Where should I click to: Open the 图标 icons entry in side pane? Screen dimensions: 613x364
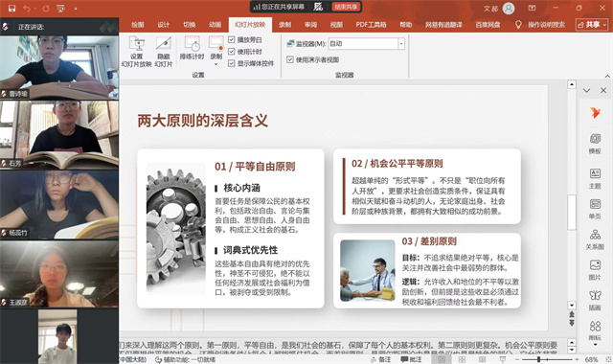pyautogui.click(x=595, y=330)
